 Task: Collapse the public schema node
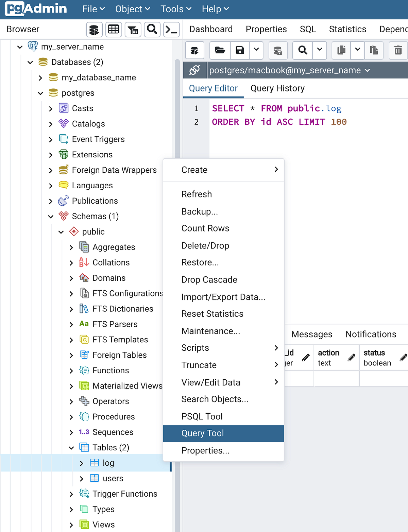pos(61,231)
